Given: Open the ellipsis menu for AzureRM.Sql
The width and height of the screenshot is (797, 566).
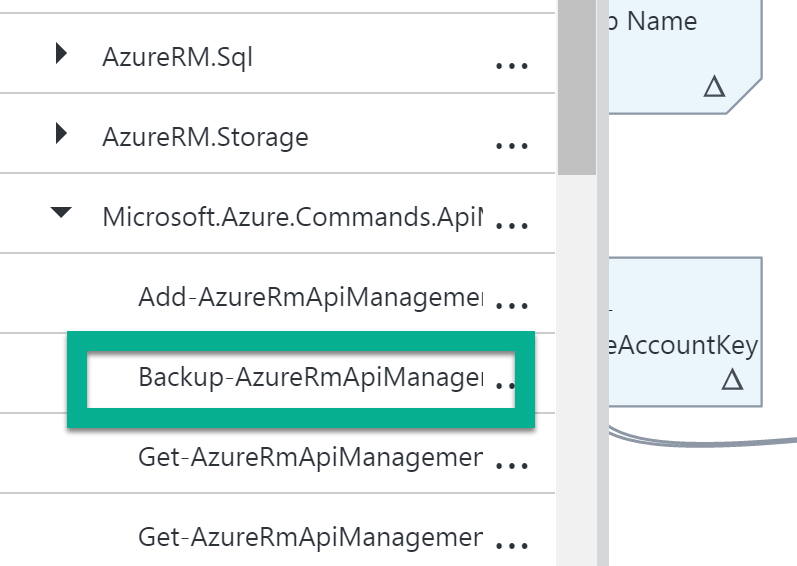Looking at the screenshot, I should (x=511, y=66).
